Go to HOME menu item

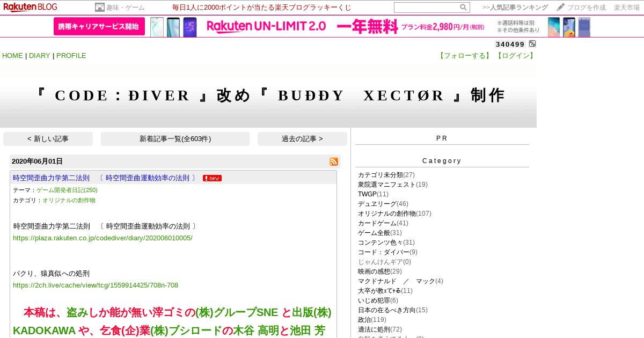click(x=12, y=56)
